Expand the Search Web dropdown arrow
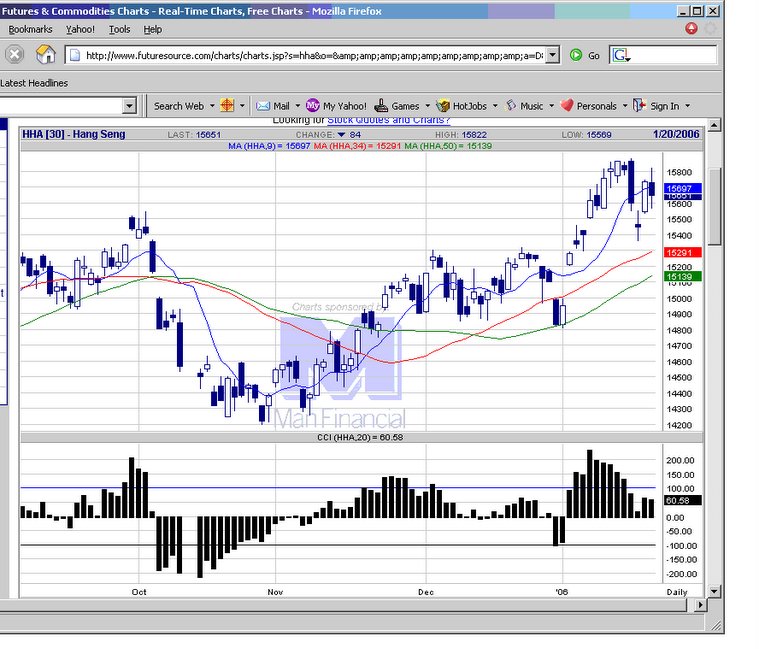The height and width of the screenshot is (649, 759). (212, 106)
